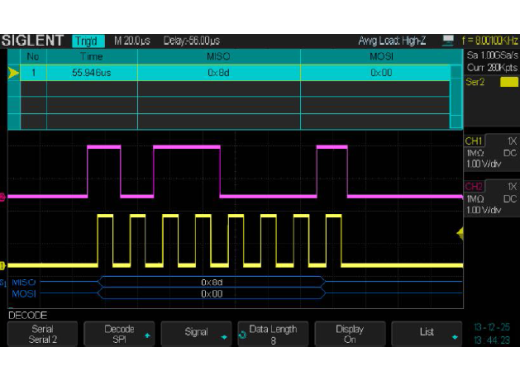Screen dimensions: 520x380
Task: Click the MOSI decode bus label
Action: (24, 294)
